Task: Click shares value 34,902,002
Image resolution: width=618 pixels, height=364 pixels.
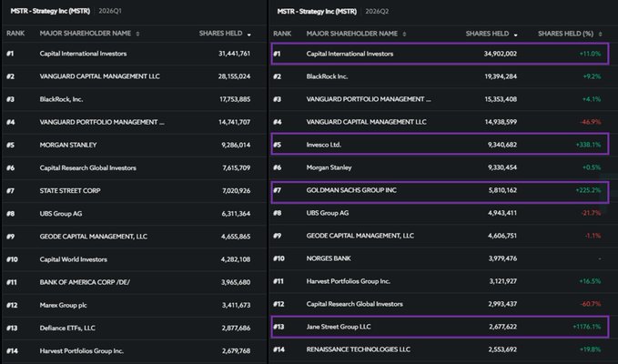Action: click(x=501, y=54)
